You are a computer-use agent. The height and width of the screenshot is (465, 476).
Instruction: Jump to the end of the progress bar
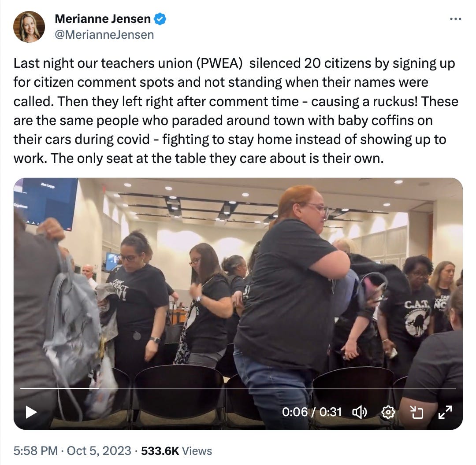pos(455,388)
